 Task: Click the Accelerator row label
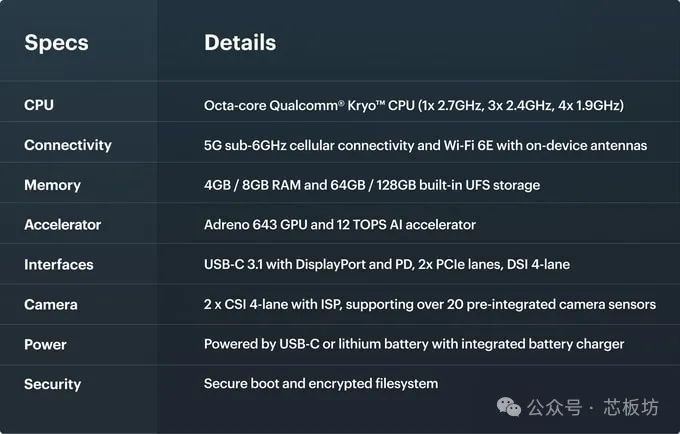coord(62,225)
